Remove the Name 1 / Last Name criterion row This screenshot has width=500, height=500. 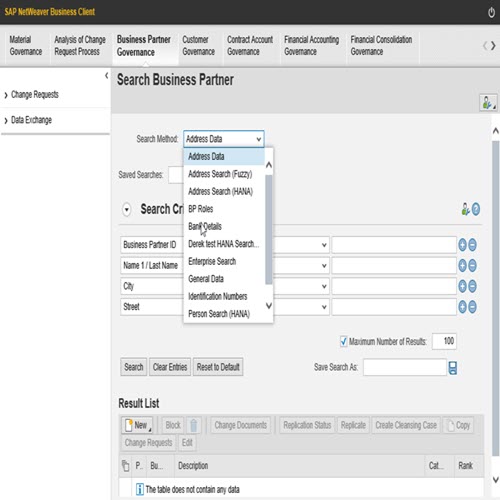pyautogui.click(x=472, y=266)
